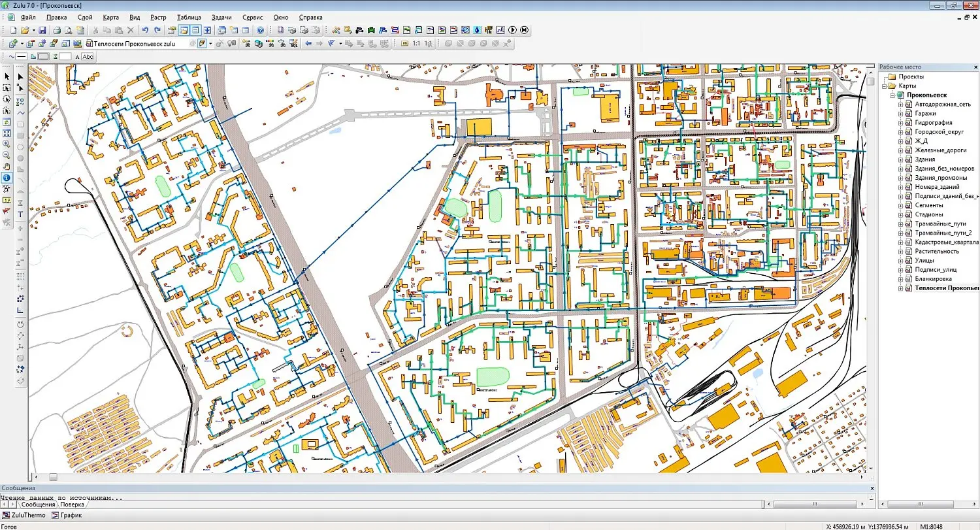Click the graph chart icon next to Play

click(x=500, y=30)
